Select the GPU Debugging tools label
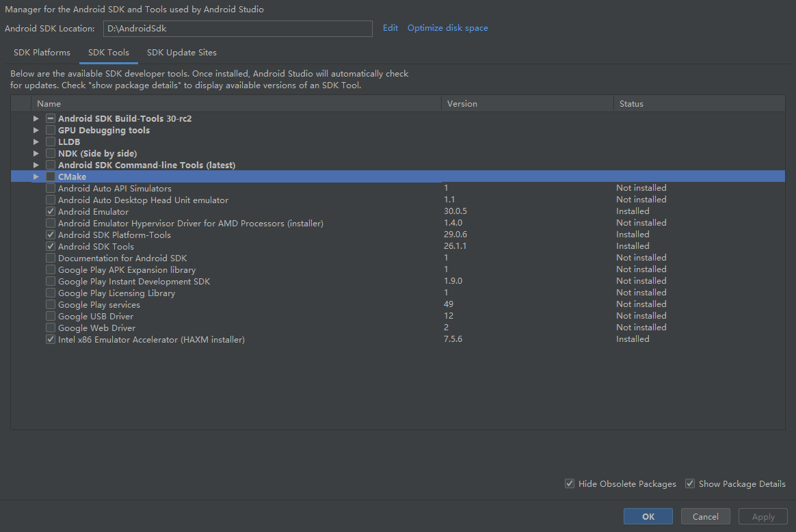796x532 pixels. (104, 131)
